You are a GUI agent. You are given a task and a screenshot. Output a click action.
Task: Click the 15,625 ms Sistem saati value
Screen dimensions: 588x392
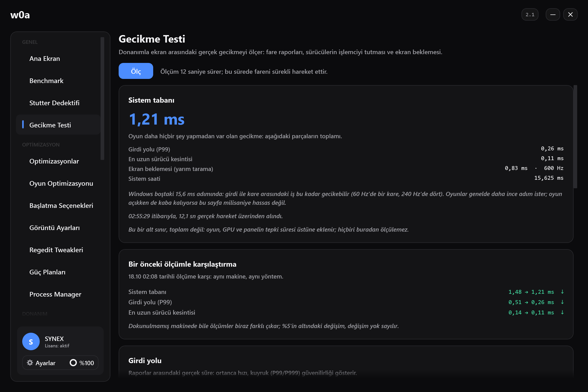[x=549, y=178]
